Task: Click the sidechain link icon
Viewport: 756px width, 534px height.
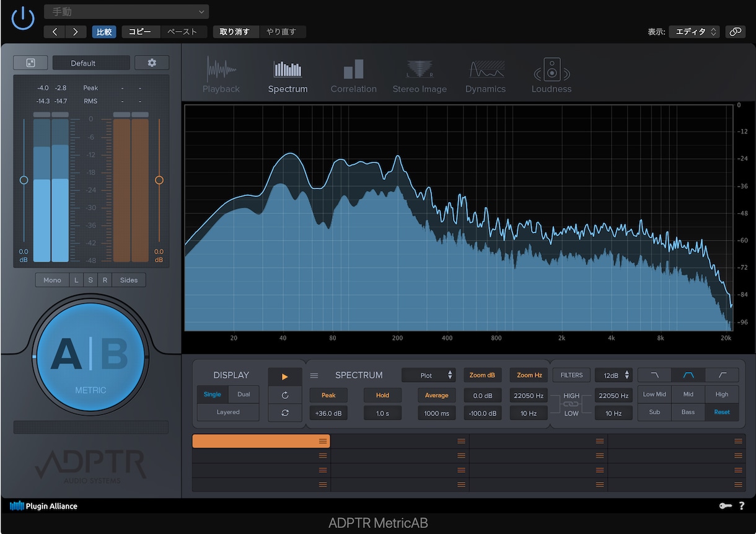Action: tap(735, 32)
